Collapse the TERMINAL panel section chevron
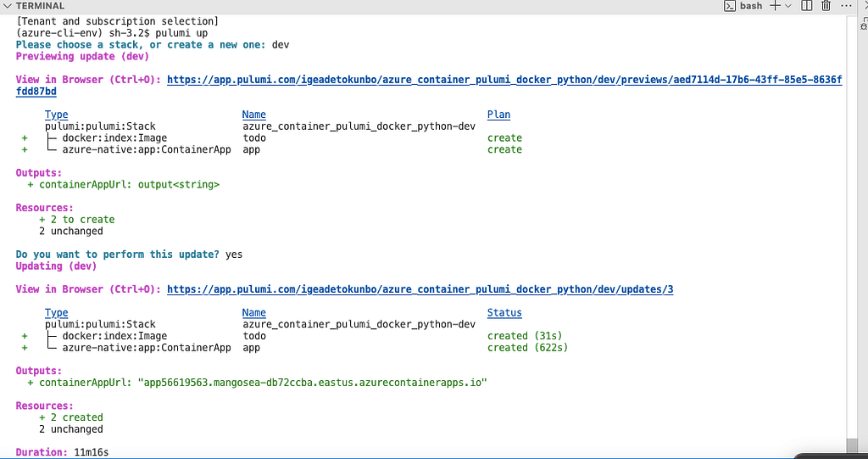This screenshot has width=868, height=459. [x=7, y=6]
